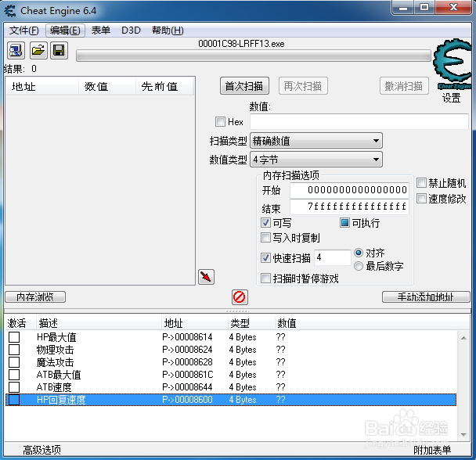The width and height of the screenshot is (476, 460).
Task: Open the 编辑(E) menu
Action: point(65,31)
